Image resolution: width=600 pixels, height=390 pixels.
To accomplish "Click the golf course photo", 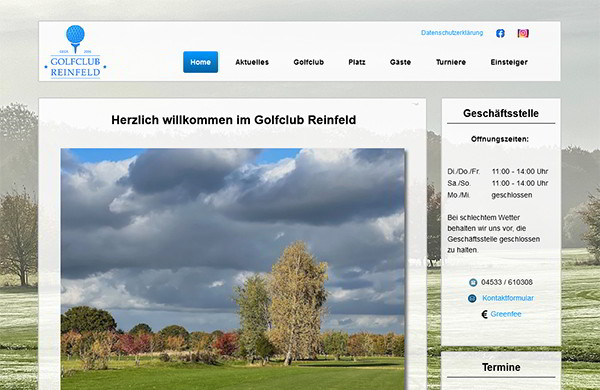I will coord(233,269).
